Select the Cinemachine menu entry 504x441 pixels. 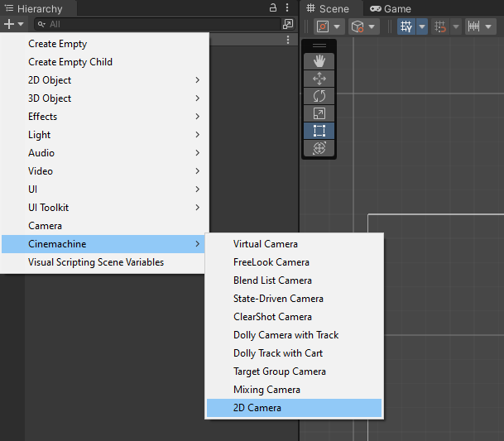pyautogui.click(x=103, y=244)
